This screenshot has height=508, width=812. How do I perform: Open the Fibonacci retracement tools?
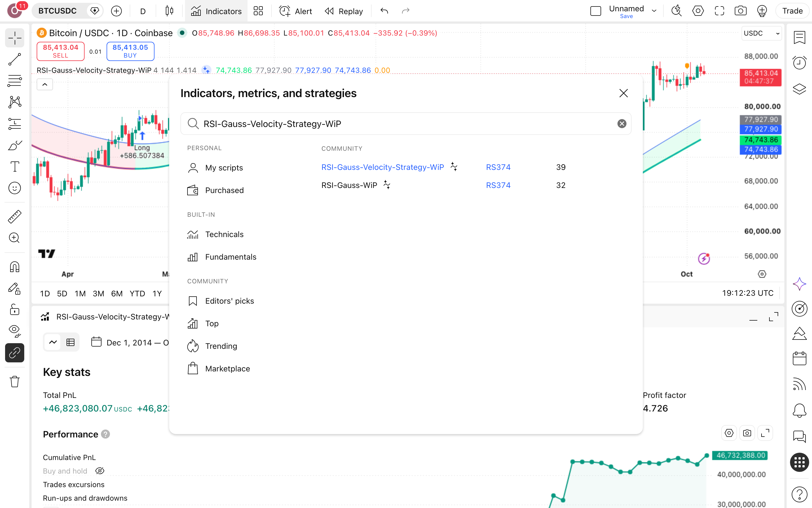tap(14, 81)
